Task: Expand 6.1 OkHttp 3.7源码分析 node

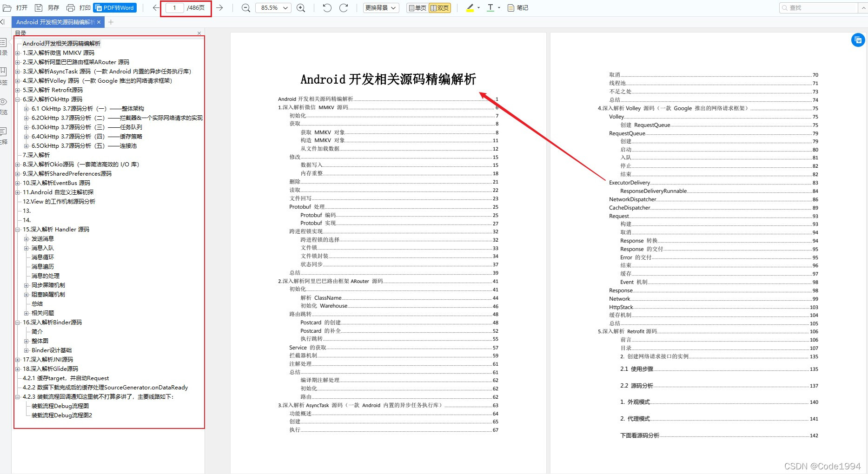Action: 27,109
